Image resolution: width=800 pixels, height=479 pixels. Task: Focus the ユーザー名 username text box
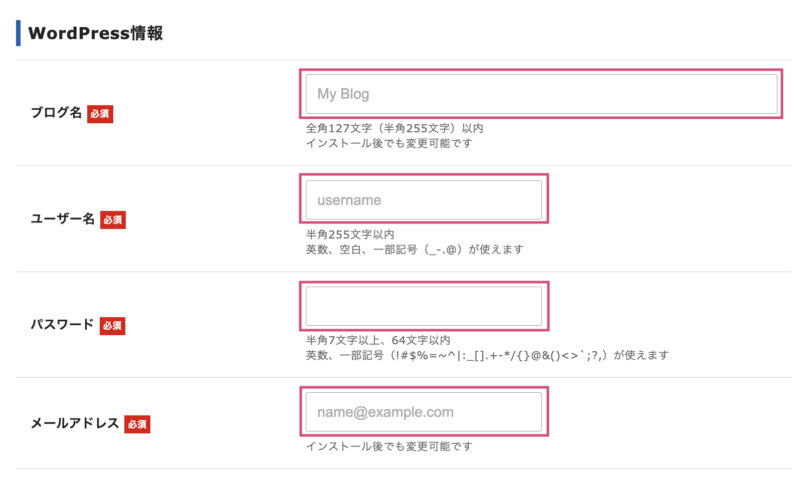coord(424,200)
